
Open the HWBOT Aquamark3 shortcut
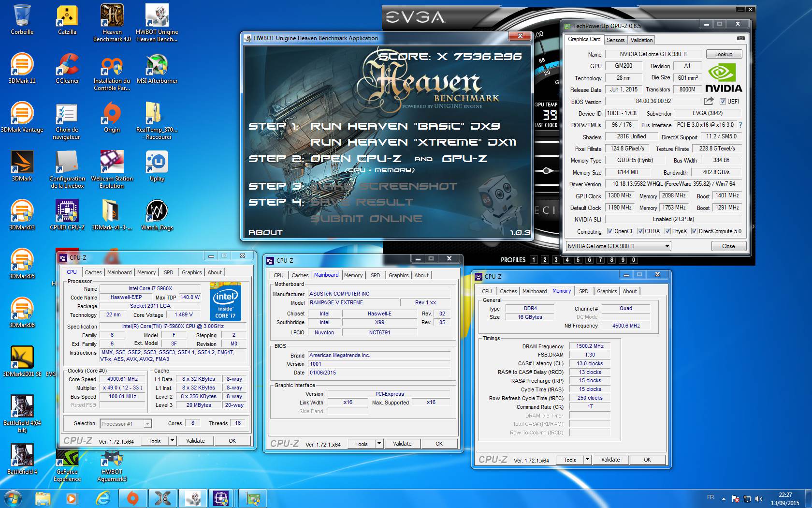[x=112, y=466]
